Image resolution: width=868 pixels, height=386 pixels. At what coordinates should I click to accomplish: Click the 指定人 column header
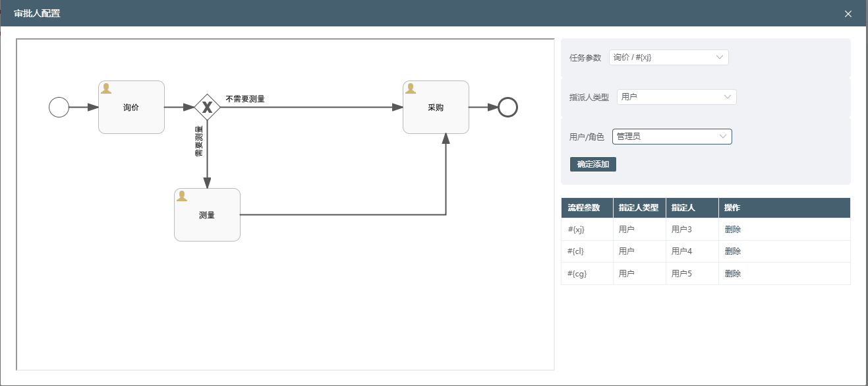[683, 208]
